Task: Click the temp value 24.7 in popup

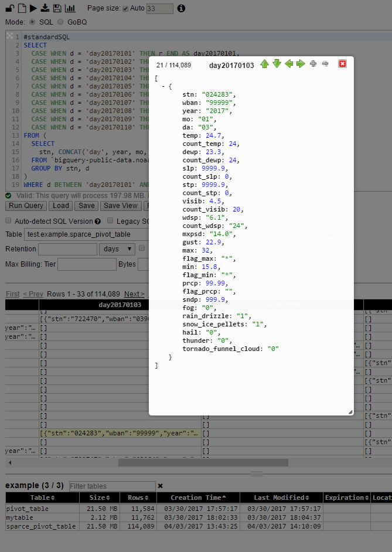Action: (213, 135)
